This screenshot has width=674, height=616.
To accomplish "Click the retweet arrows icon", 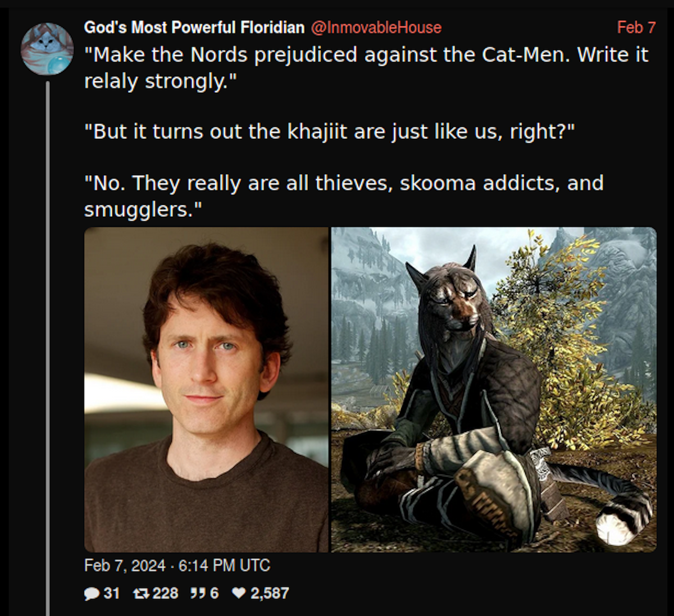I will (140, 594).
